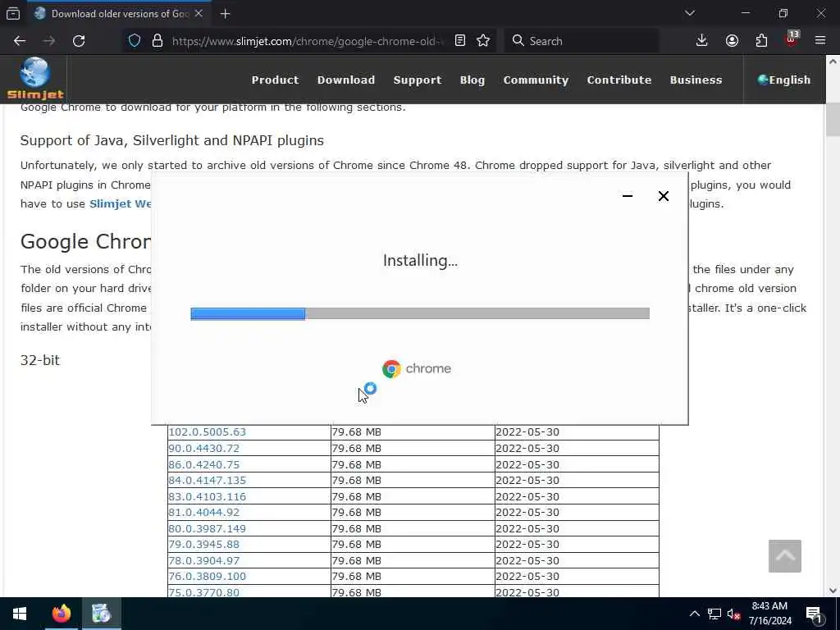Open the Firefox account icon
Viewport: 840px width, 630px height.
tap(732, 41)
